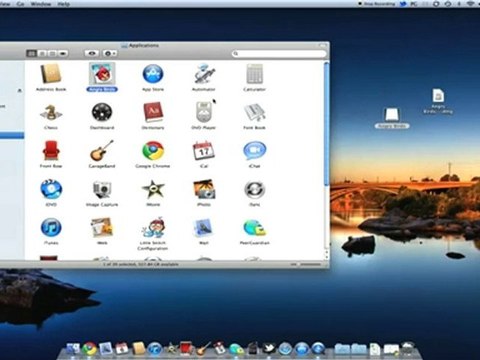The height and width of the screenshot is (360, 480).
Task: Open iTunes in the Applications window
Action: pos(51,228)
